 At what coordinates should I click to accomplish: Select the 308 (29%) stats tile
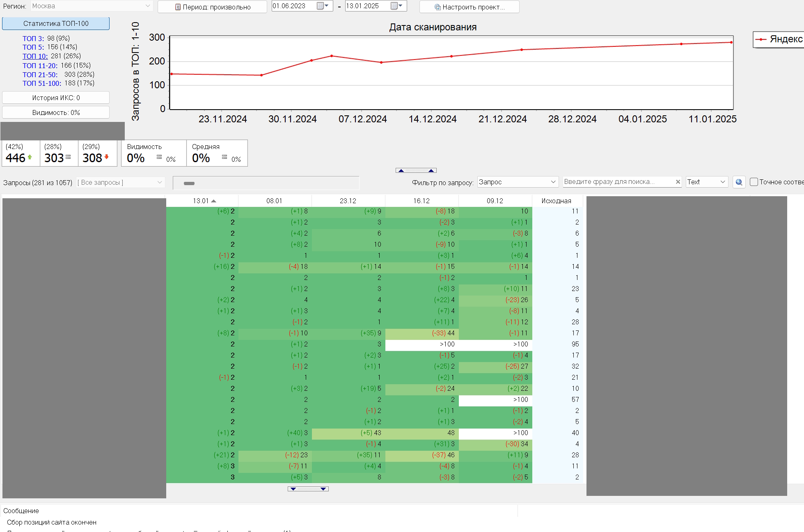pos(97,153)
